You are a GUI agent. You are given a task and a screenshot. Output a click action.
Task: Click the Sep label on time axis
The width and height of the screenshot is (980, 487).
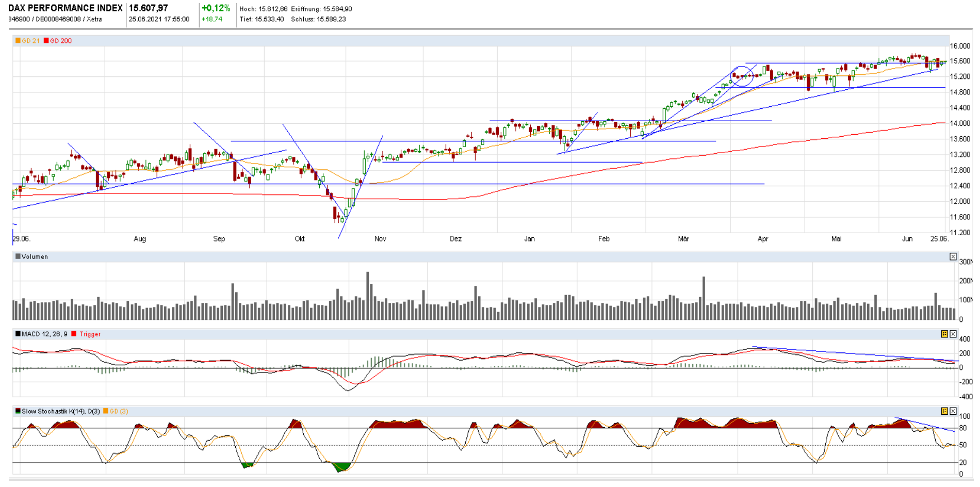tap(219, 239)
